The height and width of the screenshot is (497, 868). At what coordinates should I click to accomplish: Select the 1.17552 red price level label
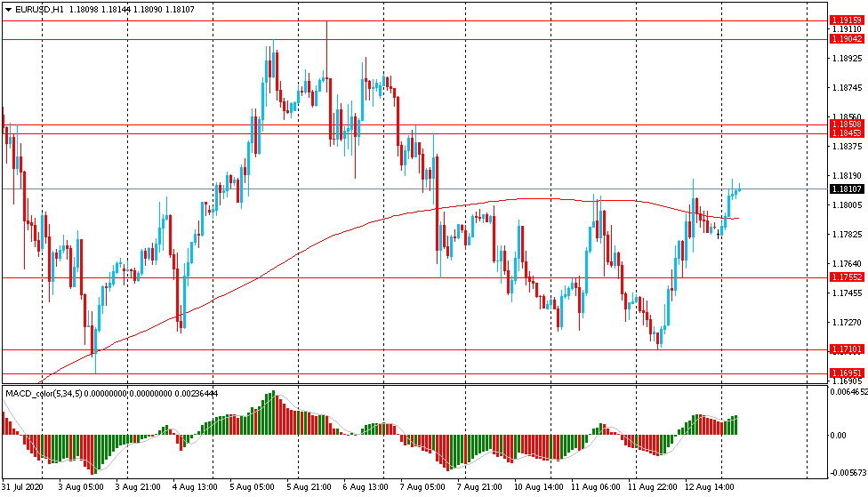click(847, 277)
